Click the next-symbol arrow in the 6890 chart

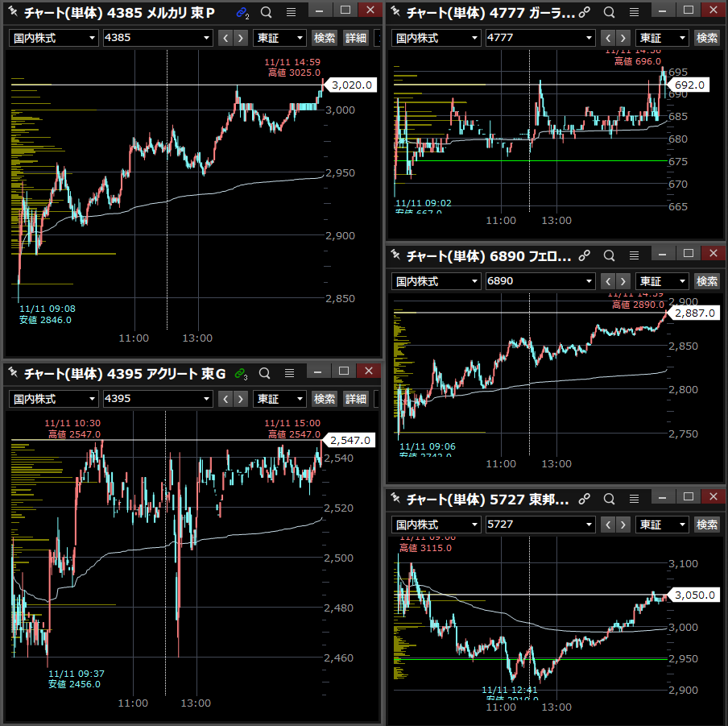tap(625, 281)
